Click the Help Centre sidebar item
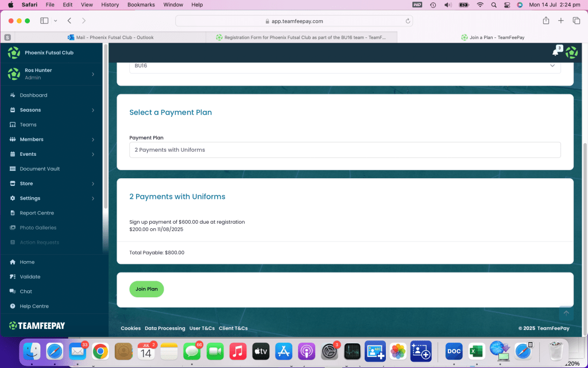588x368 pixels. click(x=34, y=306)
